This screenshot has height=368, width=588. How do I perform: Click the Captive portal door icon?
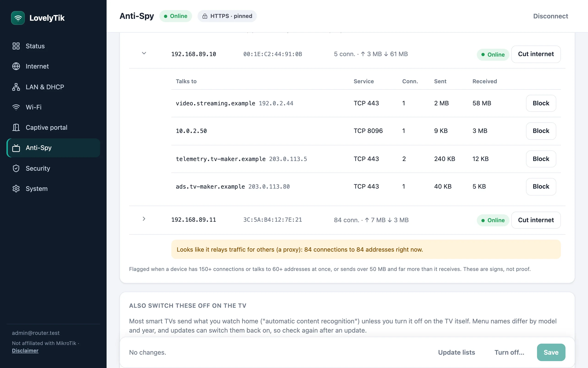[x=16, y=127]
